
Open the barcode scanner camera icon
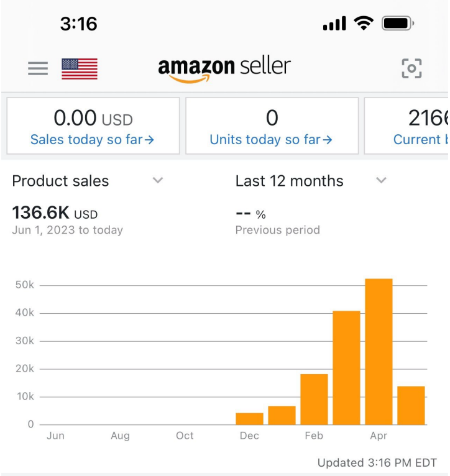click(411, 68)
